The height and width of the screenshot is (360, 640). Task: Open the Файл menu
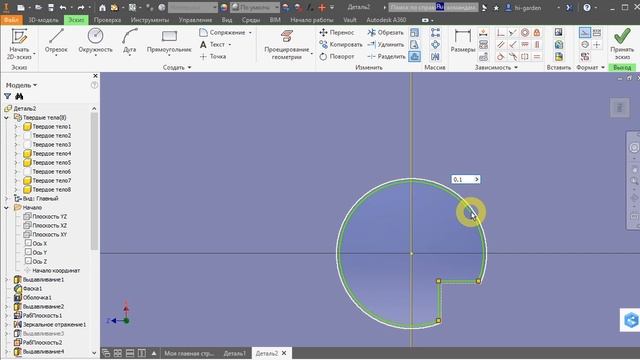click(x=11, y=20)
